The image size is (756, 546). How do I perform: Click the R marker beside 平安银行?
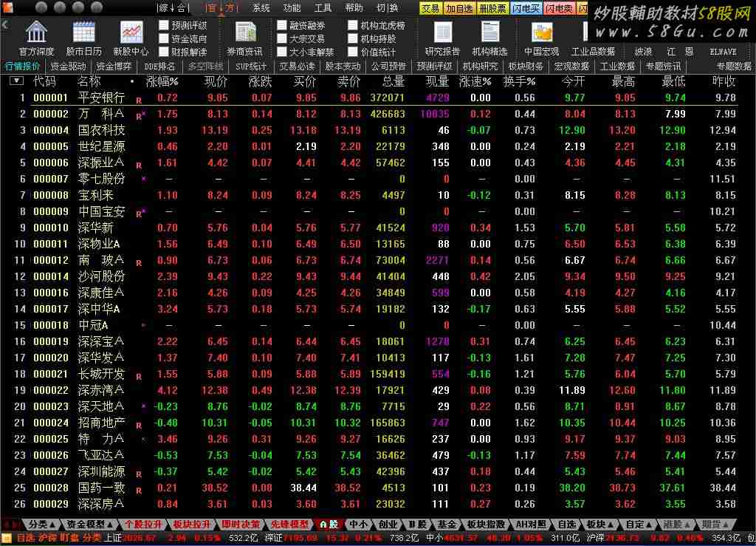pos(139,100)
